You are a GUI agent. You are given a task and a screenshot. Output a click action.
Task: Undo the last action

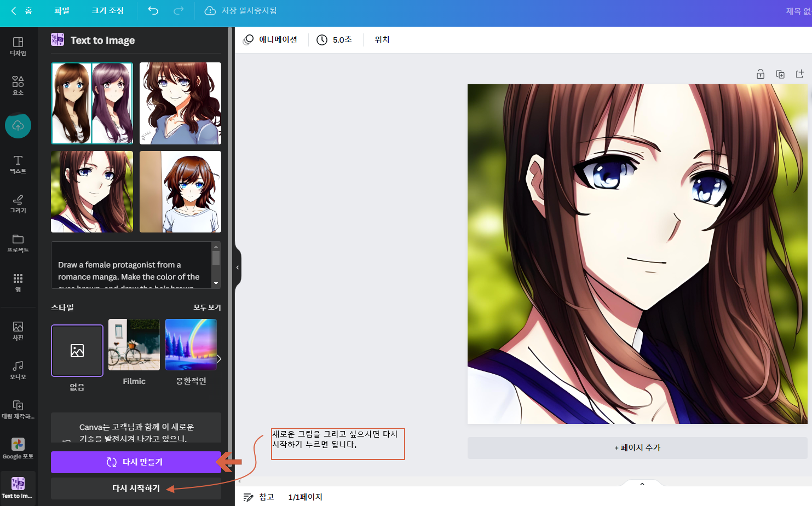coord(153,11)
